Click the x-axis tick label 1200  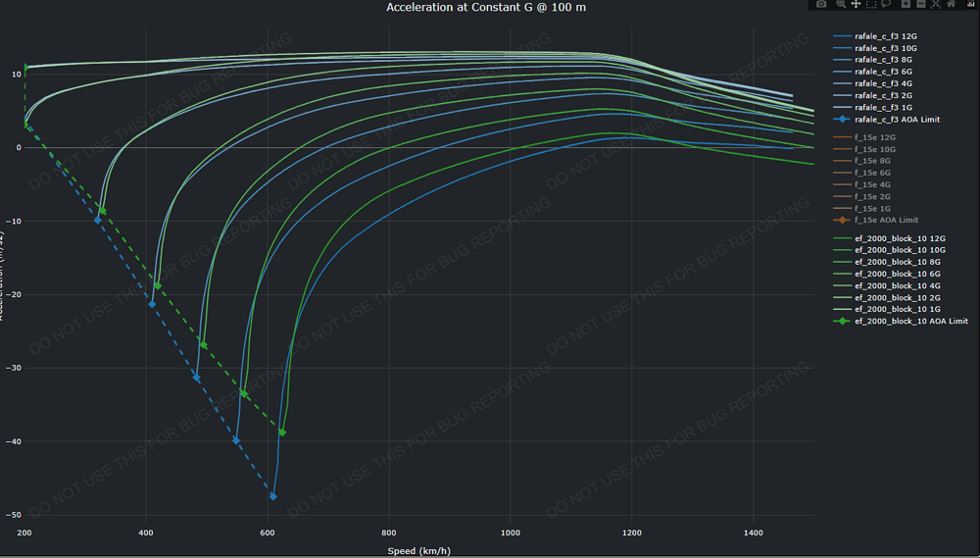[x=632, y=533]
